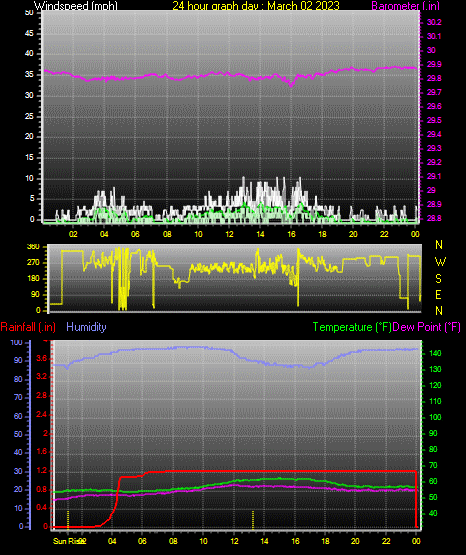Click the 45 value on the windspeed axis
This screenshot has height=555, width=466.
pos(29,34)
